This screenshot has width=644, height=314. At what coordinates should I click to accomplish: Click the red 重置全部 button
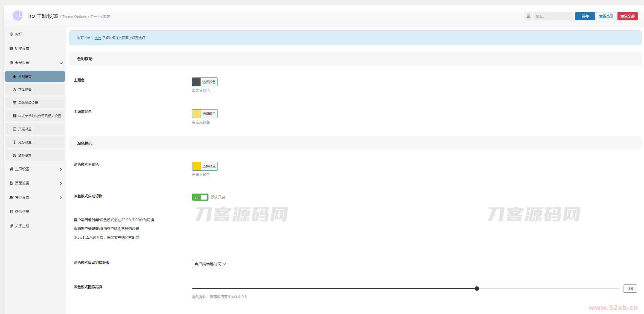[x=627, y=16]
